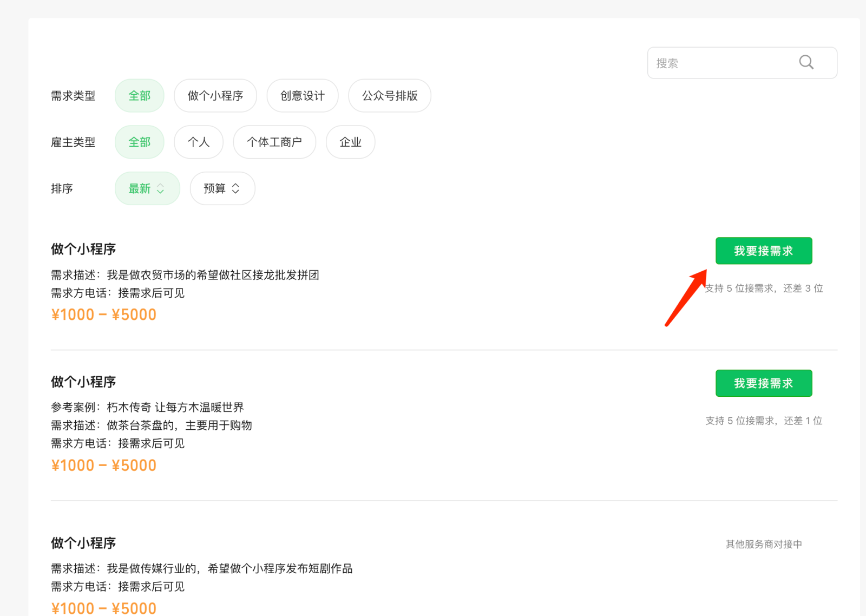Screen dimensions: 866x616
Task: Filter by 做个小程序 demand type
Action: 215,96
